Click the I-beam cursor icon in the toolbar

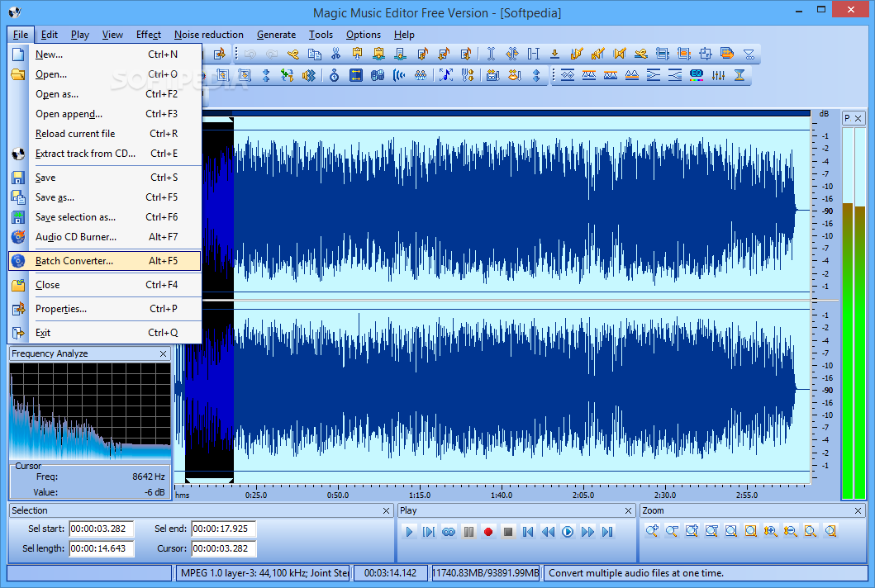(x=491, y=54)
